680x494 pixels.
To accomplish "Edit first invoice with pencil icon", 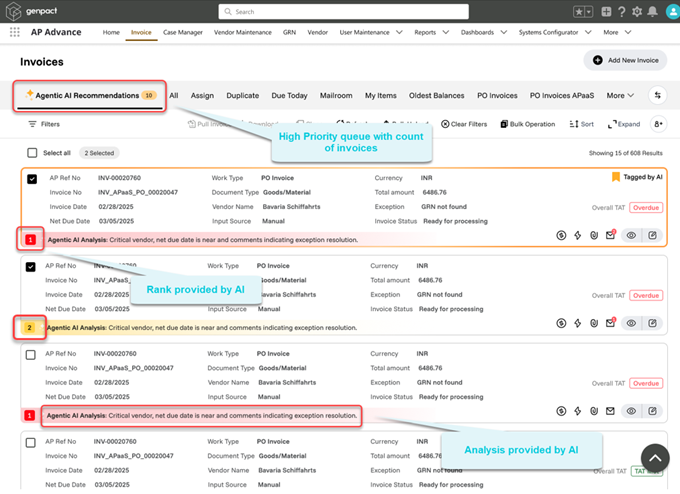I will (x=652, y=236).
